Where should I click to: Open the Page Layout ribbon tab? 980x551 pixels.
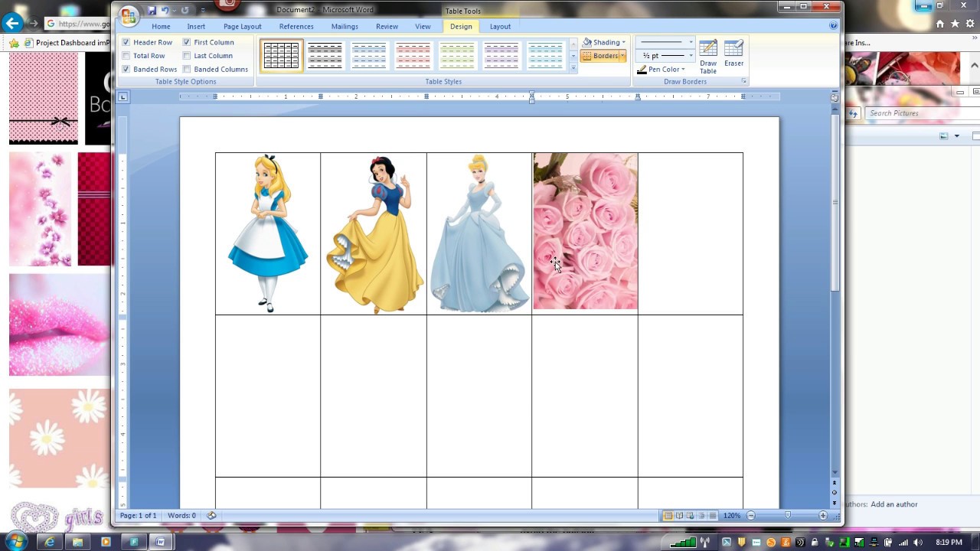(x=243, y=27)
